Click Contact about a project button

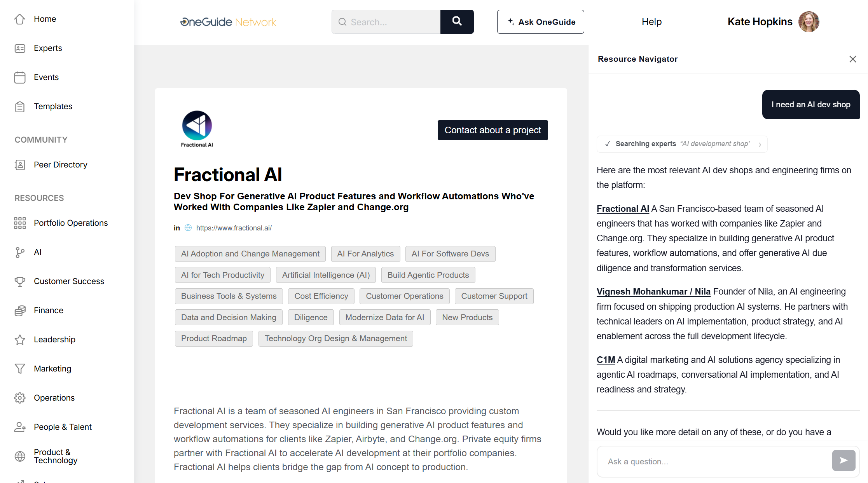tap(493, 130)
